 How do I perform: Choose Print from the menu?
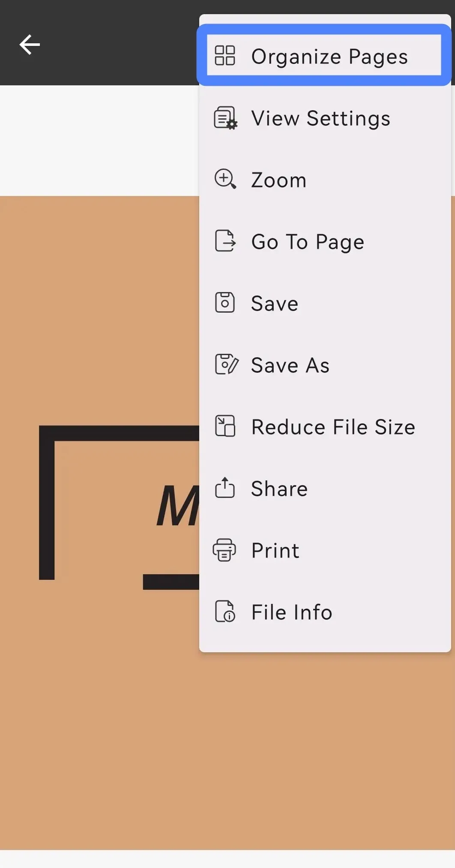(x=275, y=550)
